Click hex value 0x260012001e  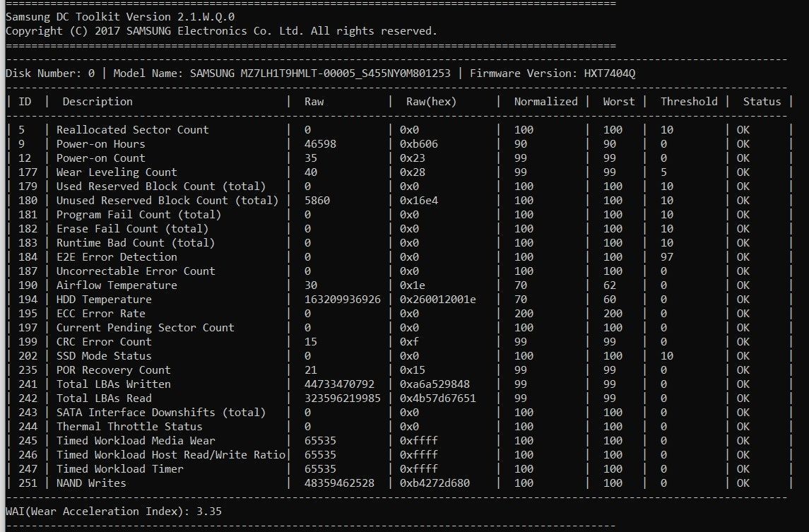(437, 300)
